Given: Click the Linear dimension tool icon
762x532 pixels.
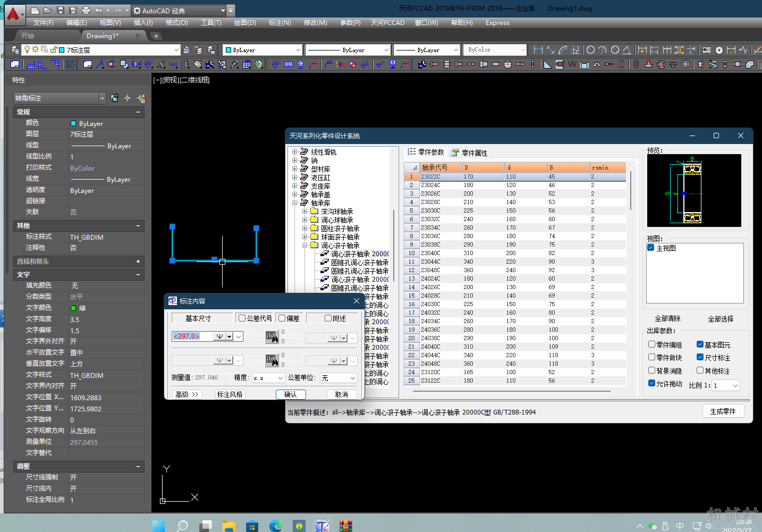Looking at the screenshot, I should point(538,50).
